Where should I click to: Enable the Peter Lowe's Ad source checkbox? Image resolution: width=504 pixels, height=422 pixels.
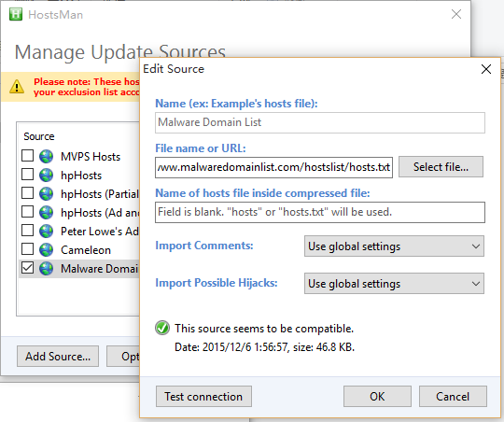click(x=28, y=230)
